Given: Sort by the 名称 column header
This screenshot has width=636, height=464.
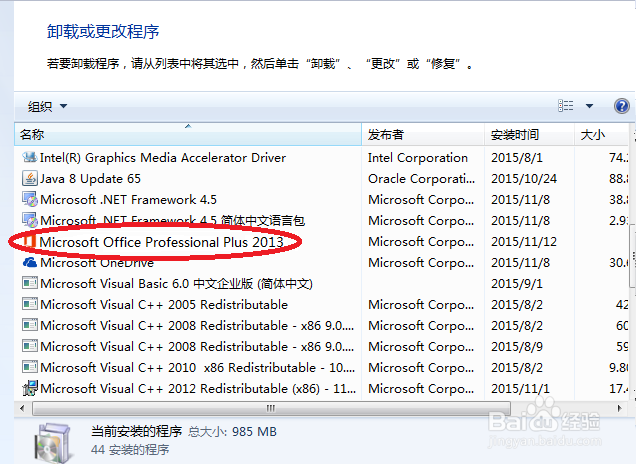Looking at the screenshot, I should tap(188, 134).
